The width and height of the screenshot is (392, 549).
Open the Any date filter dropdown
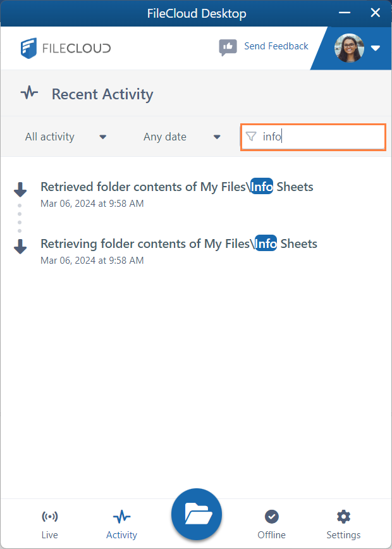click(x=181, y=137)
